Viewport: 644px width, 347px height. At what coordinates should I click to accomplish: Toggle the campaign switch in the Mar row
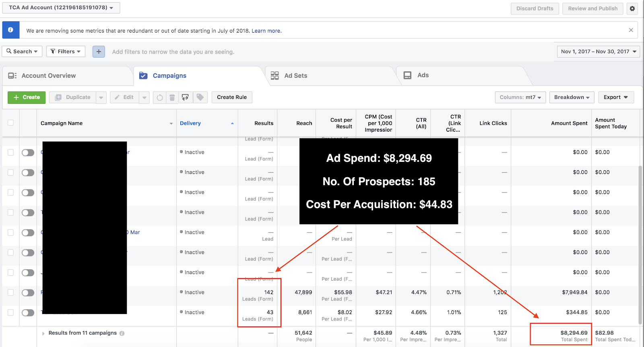(28, 233)
